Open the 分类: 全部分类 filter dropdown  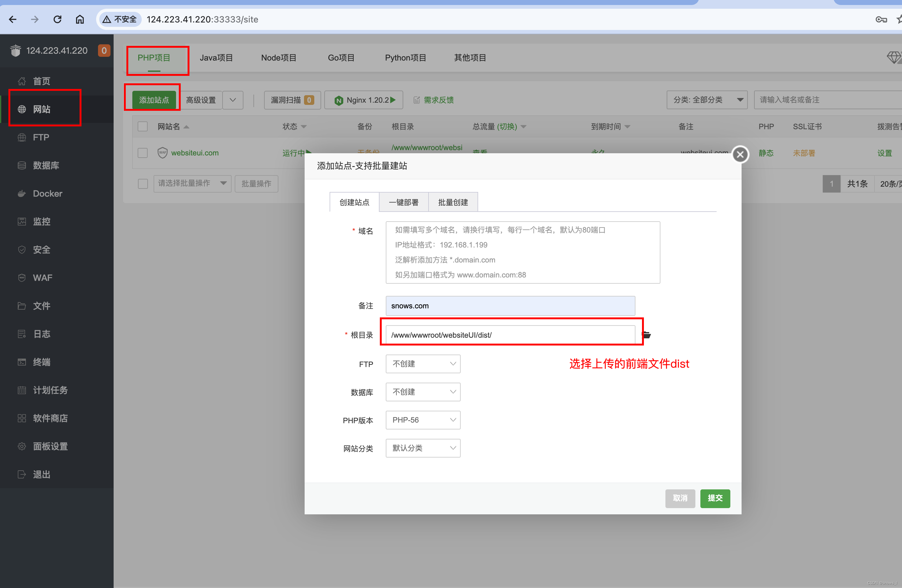coord(707,100)
